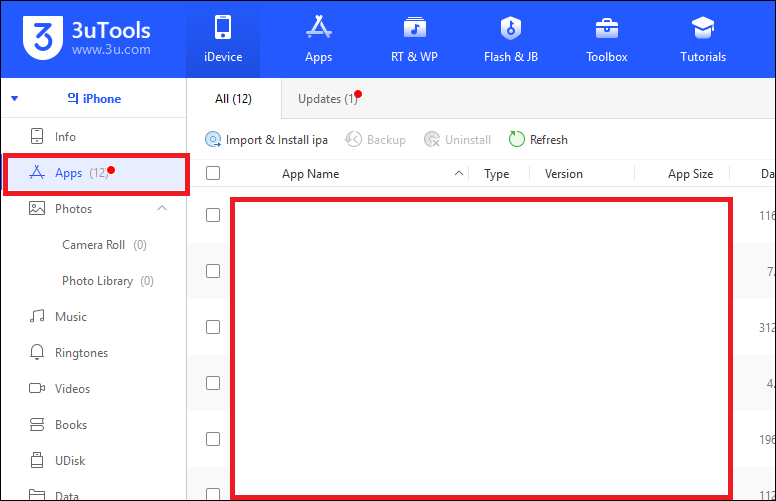This screenshot has height=501, width=776.
Task: Open the Toolbox section
Action: [607, 40]
